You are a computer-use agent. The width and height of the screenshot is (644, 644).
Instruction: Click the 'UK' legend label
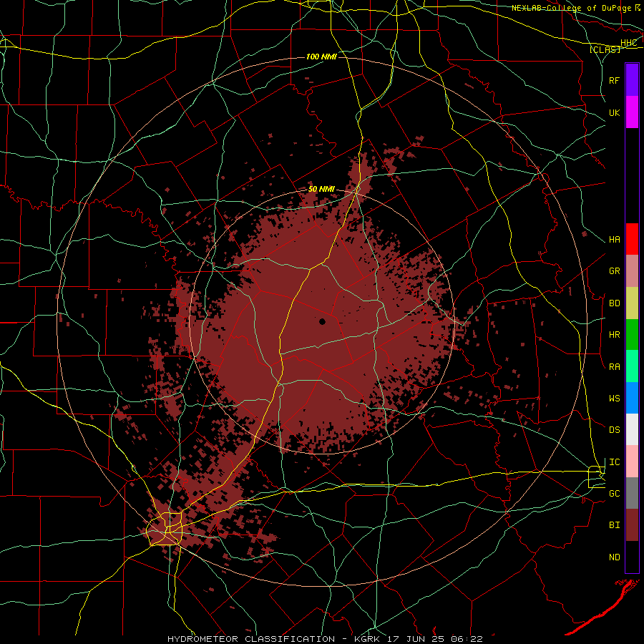[614, 112]
